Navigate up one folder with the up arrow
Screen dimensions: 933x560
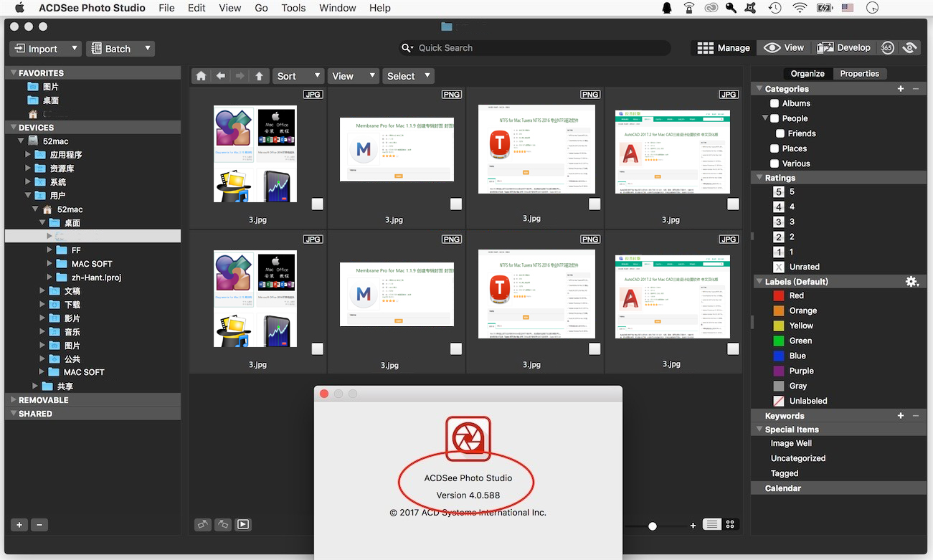point(259,76)
